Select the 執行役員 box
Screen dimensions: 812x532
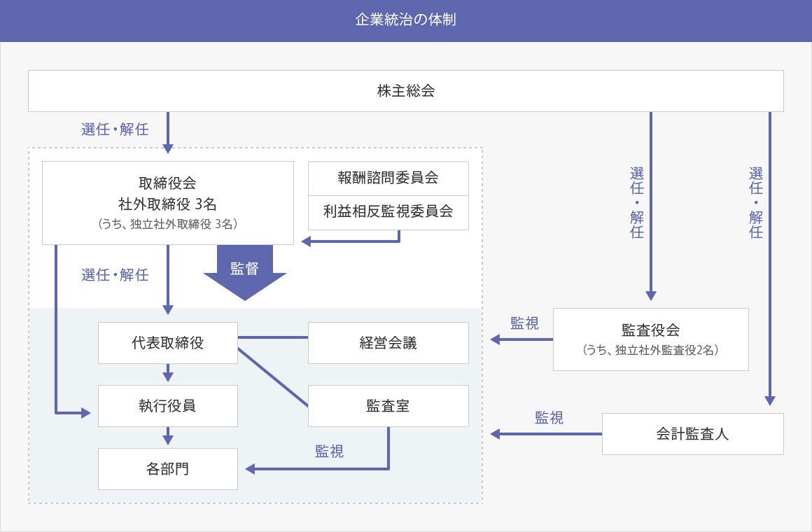(x=168, y=406)
